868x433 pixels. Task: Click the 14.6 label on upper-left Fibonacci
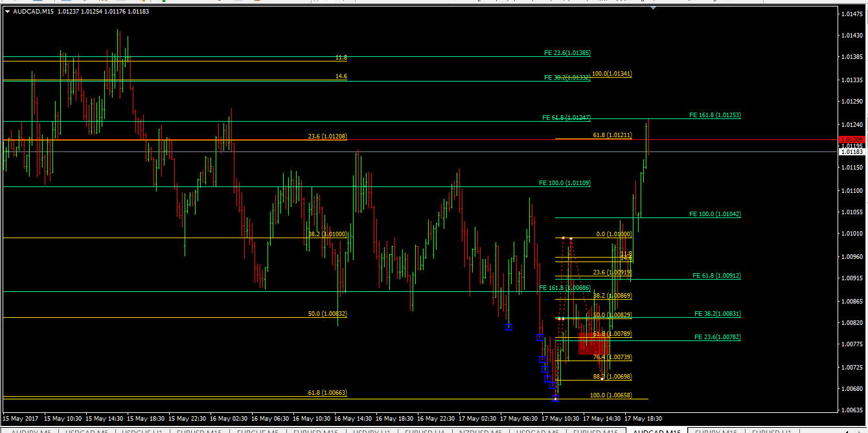click(341, 76)
